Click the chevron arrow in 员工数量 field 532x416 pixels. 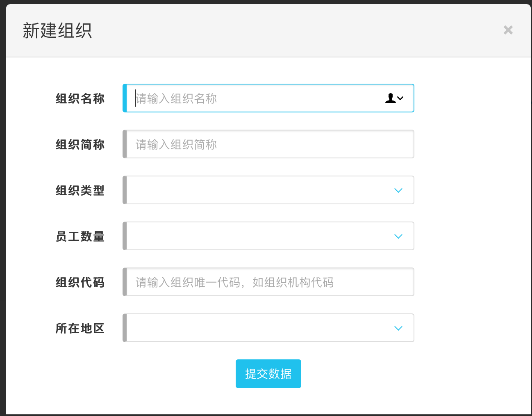pyautogui.click(x=398, y=236)
